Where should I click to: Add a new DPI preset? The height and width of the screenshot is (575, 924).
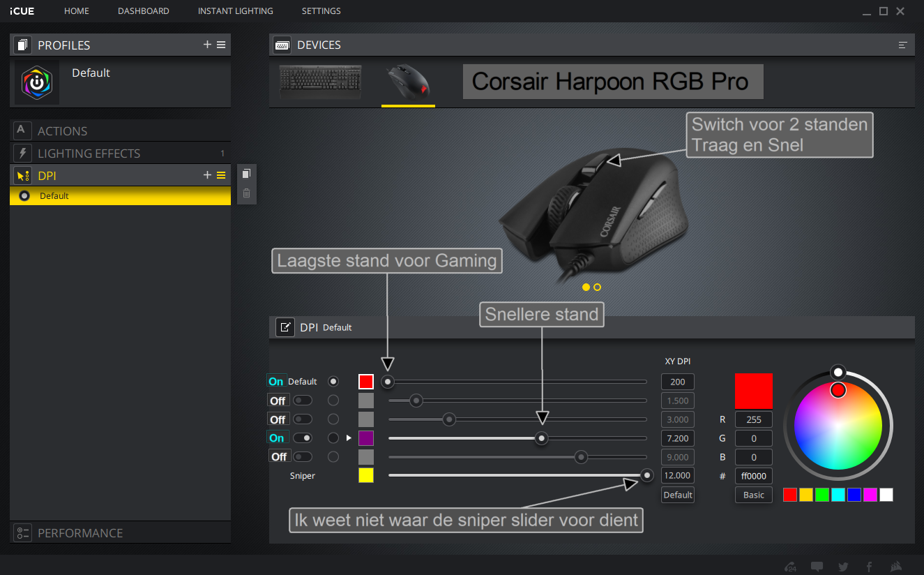(x=207, y=175)
